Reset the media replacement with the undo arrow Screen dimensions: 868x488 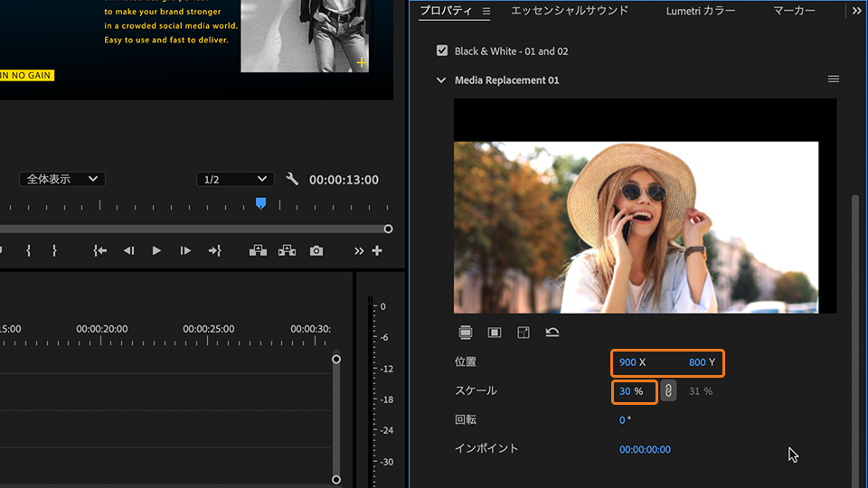tap(552, 333)
